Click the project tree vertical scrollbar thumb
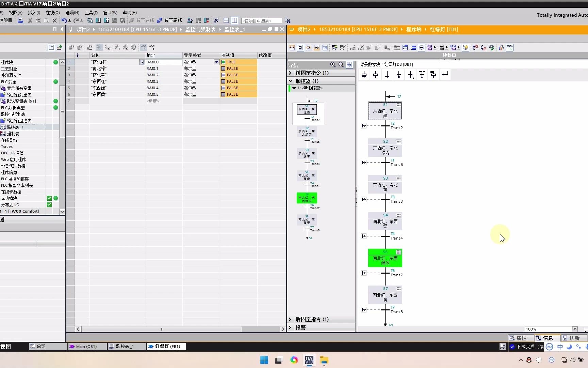 [62, 112]
